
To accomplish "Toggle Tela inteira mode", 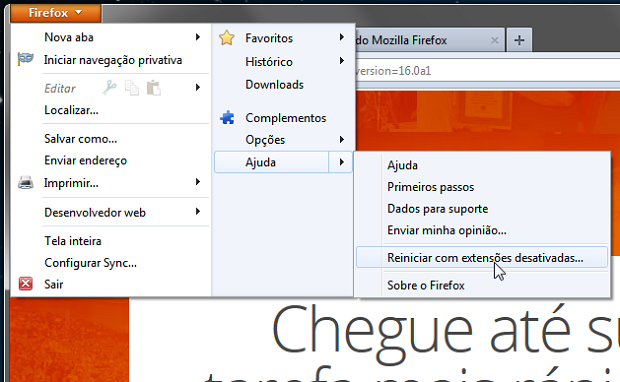I will [x=73, y=241].
